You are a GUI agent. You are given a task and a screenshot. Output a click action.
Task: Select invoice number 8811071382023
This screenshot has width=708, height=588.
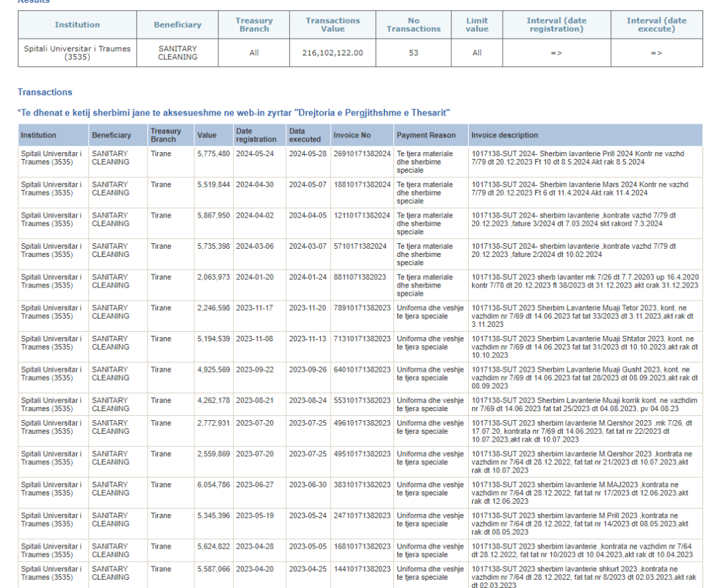pos(359,277)
